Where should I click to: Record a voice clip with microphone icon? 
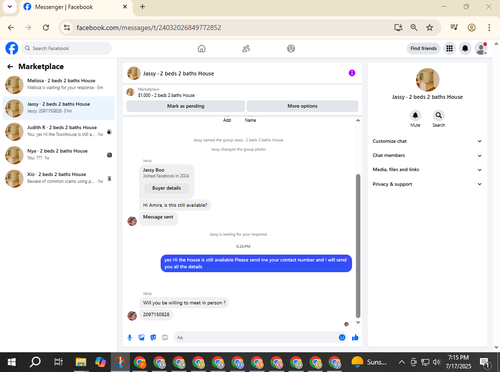click(x=130, y=337)
